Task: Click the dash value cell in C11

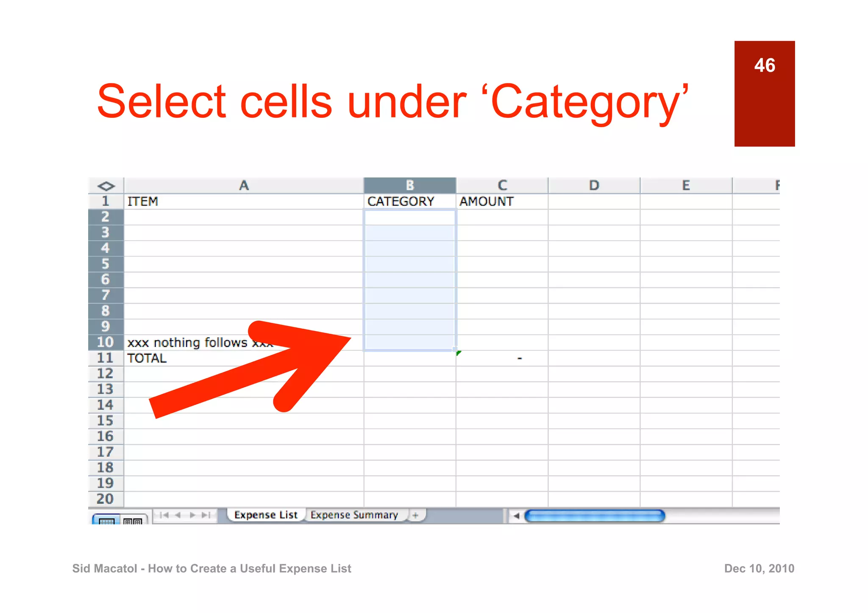Action: click(x=502, y=358)
